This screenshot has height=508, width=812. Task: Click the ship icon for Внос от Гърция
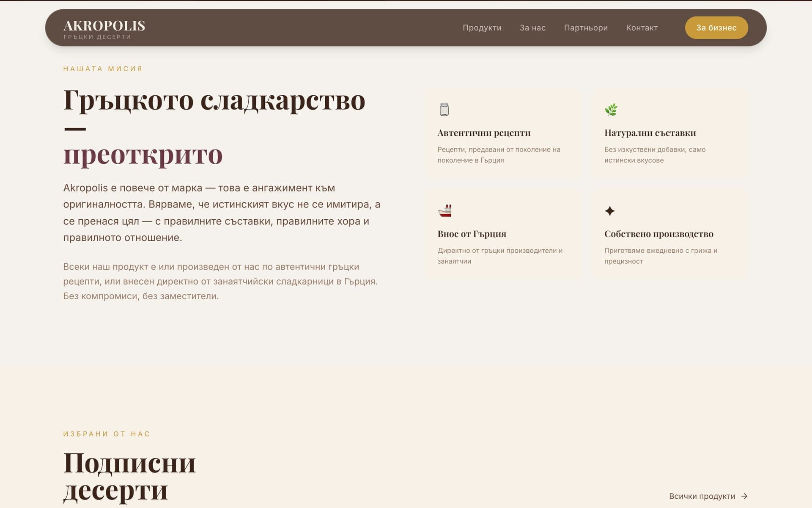[444, 210]
